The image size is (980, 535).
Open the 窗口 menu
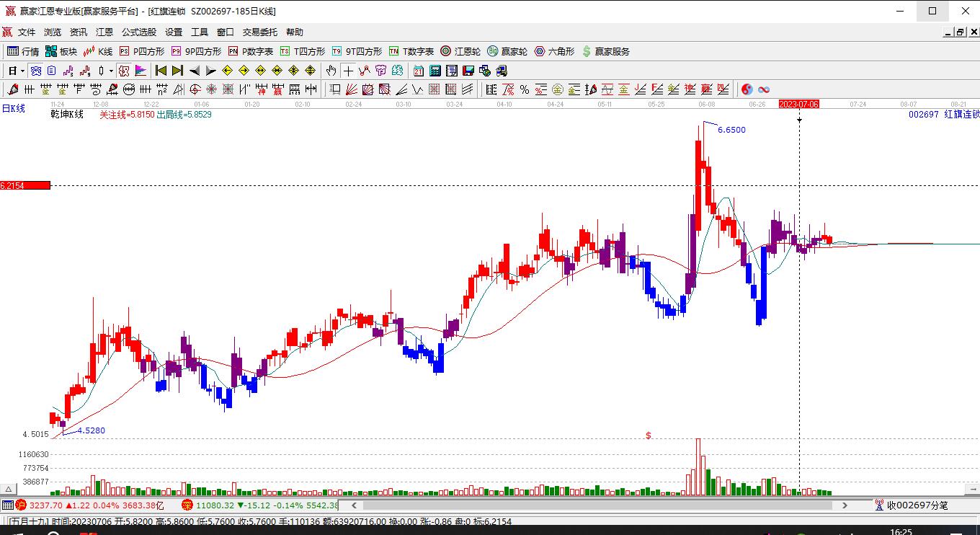226,32
